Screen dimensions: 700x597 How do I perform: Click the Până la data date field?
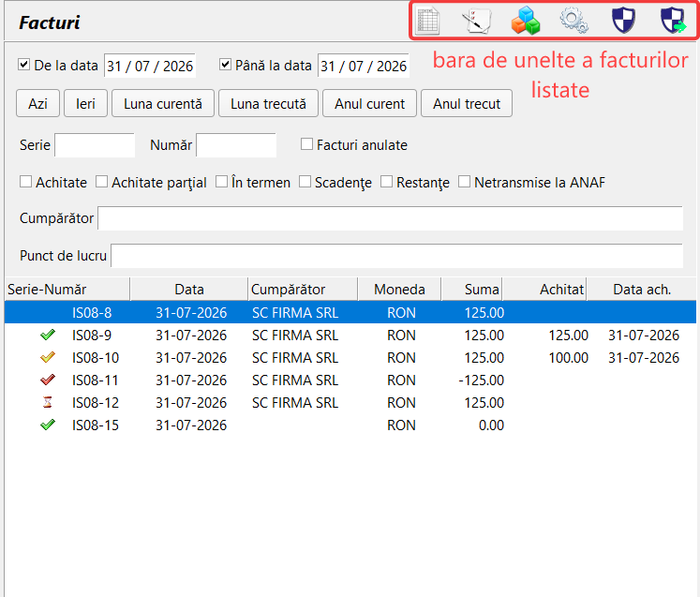coord(364,66)
